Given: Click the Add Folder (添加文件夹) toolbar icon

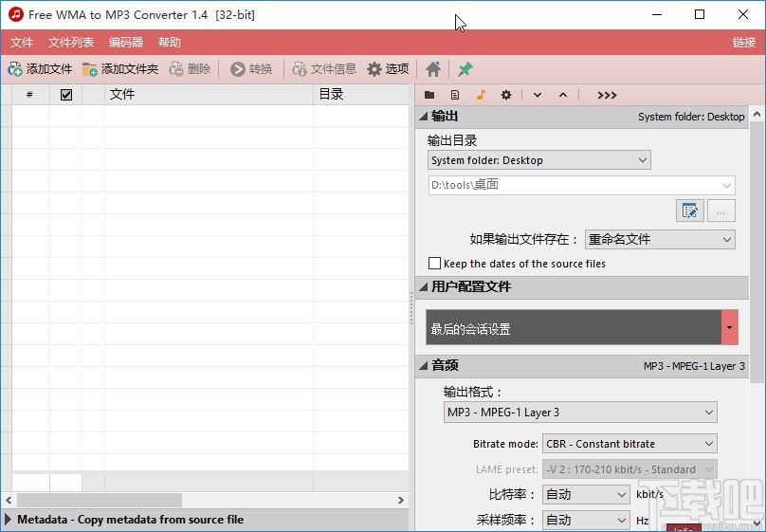Looking at the screenshot, I should pos(90,69).
